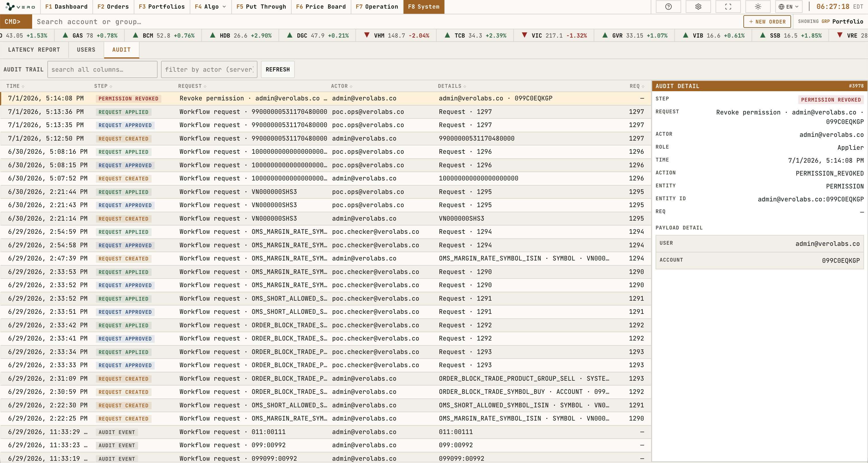Click the HDB ticker item
Image resolution: width=868 pixels, height=463 pixels.
coord(241,35)
